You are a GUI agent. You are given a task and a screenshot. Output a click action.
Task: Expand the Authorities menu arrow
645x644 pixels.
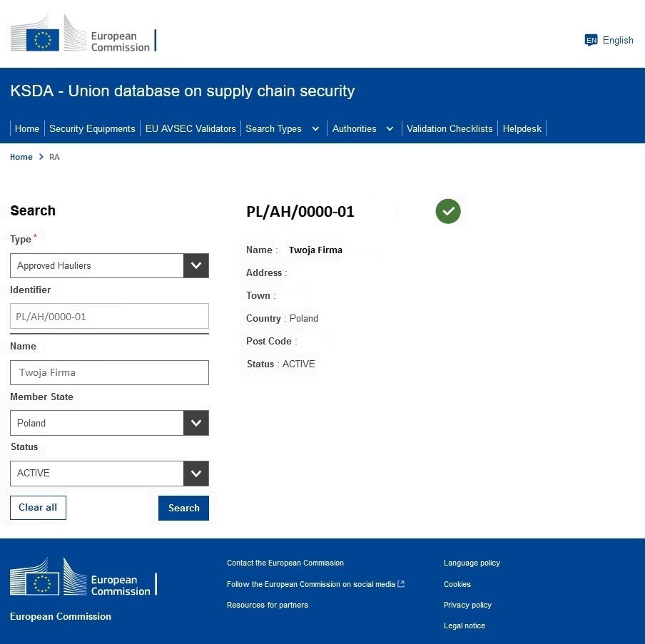coord(390,129)
